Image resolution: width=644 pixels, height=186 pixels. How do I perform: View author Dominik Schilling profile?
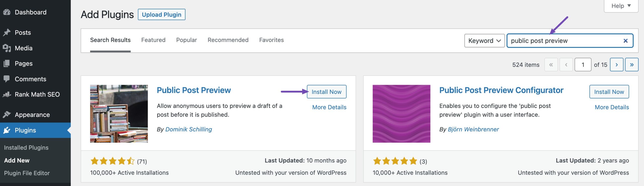(x=189, y=129)
